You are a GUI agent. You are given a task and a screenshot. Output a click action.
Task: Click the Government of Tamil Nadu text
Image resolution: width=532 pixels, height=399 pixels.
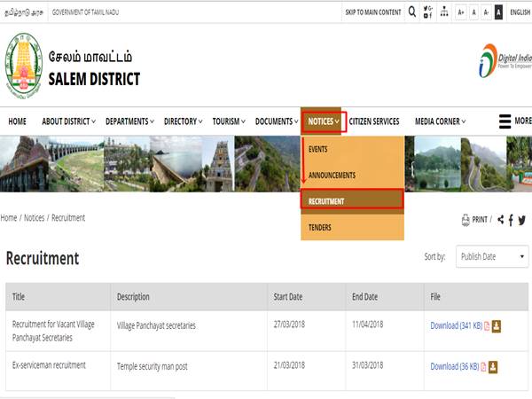tap(85, 12)
